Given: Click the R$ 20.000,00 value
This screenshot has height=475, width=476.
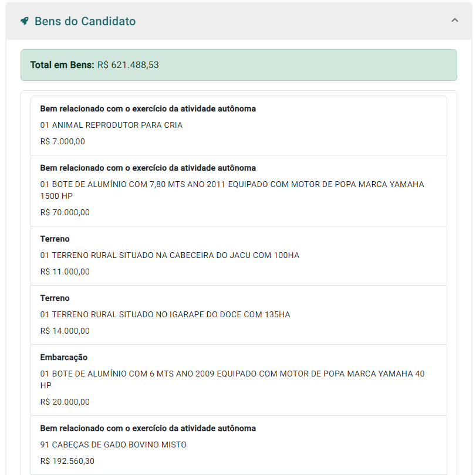Looking at the screenshot, I should click(x=65, y=402).
